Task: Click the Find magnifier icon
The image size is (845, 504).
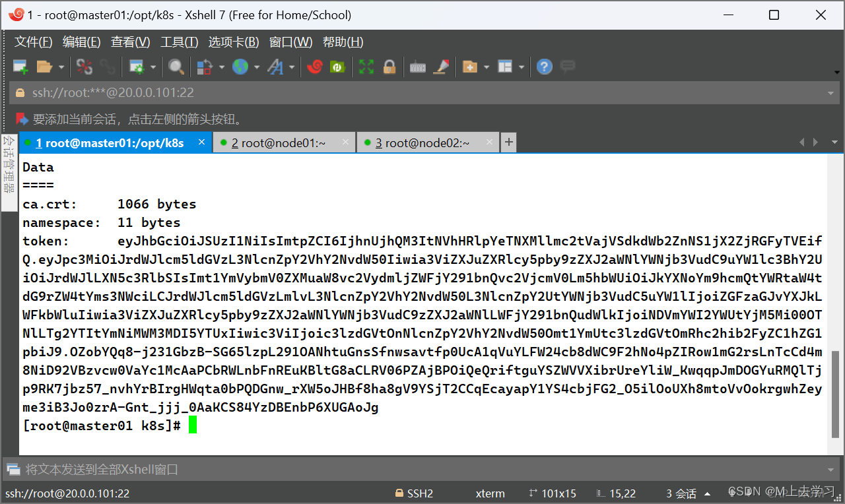Action: (176, 67)
